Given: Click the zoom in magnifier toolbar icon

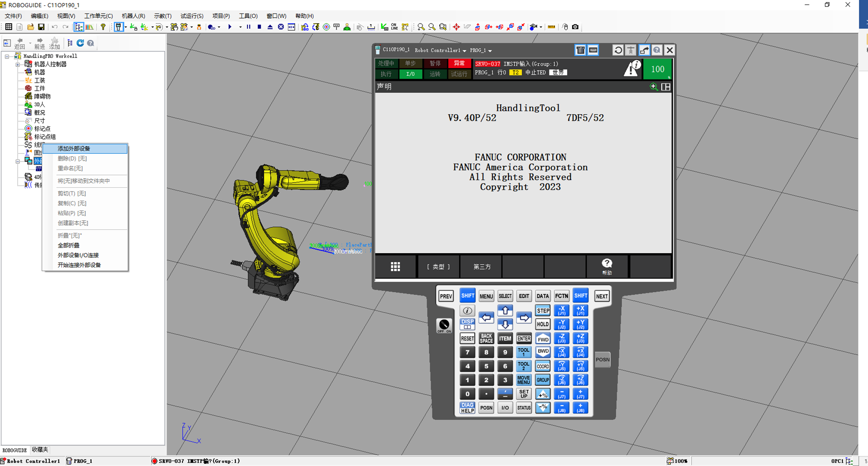Looking at the screenshot, I should click(x=421, y=27).
